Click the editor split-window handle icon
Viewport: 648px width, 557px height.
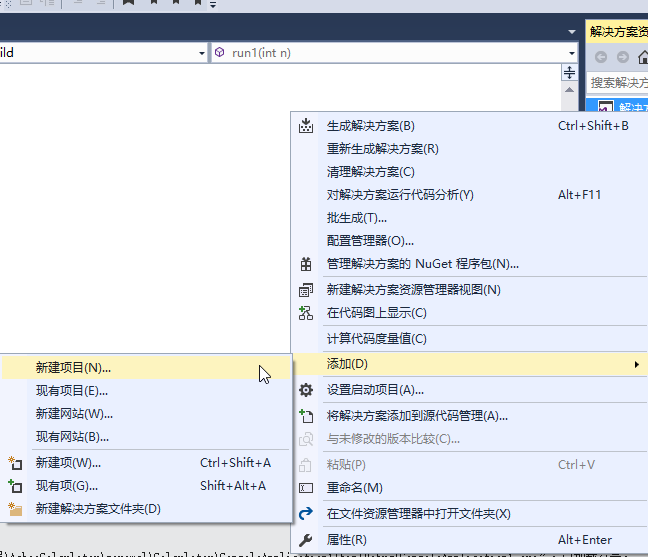coord(569,72)
